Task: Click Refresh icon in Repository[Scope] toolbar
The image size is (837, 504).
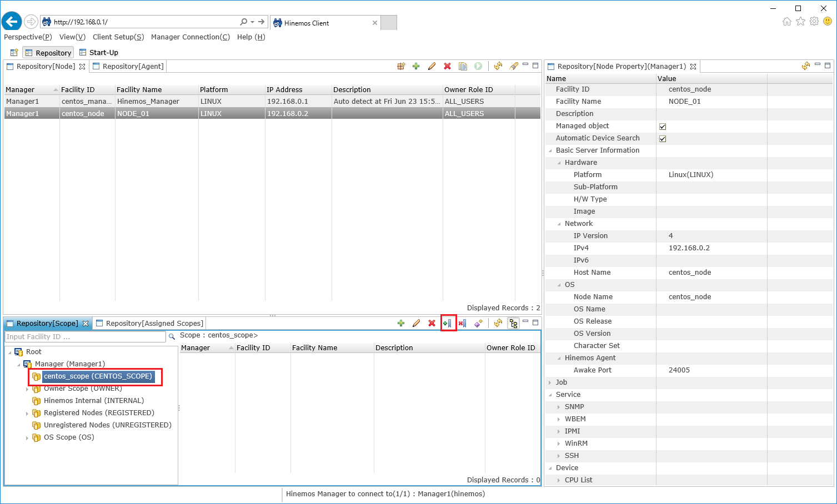Action: (498, 323)
